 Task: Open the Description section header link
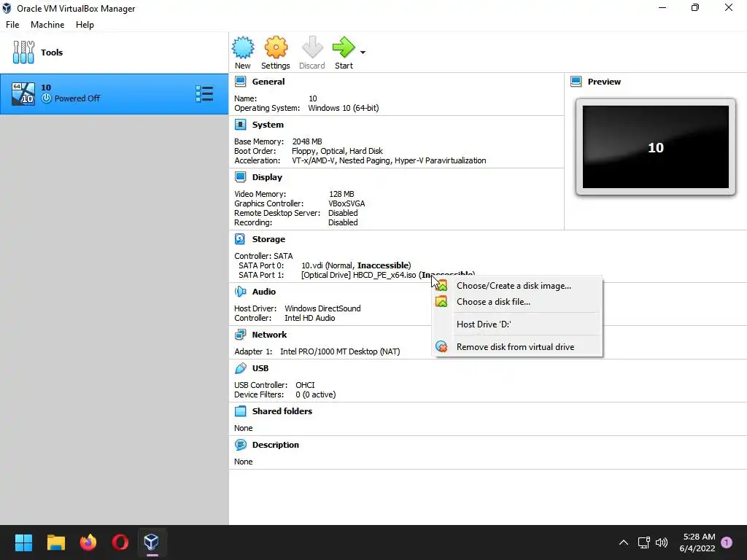(x=275, y=445)
